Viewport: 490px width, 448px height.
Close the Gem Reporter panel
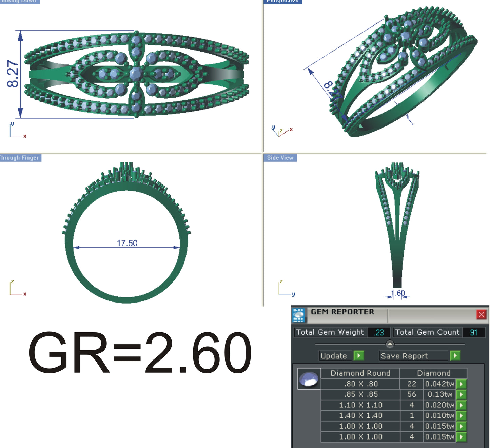click(481, 314)
